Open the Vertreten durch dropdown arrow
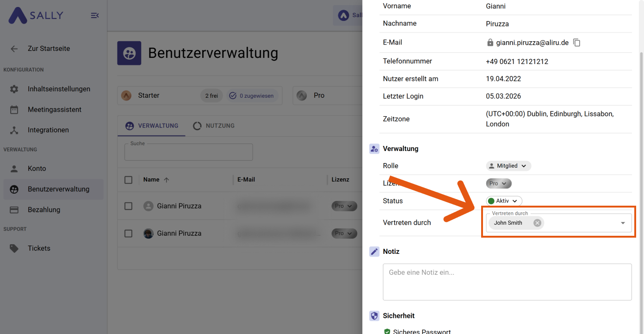644x334 pixels. coord(623,223)
